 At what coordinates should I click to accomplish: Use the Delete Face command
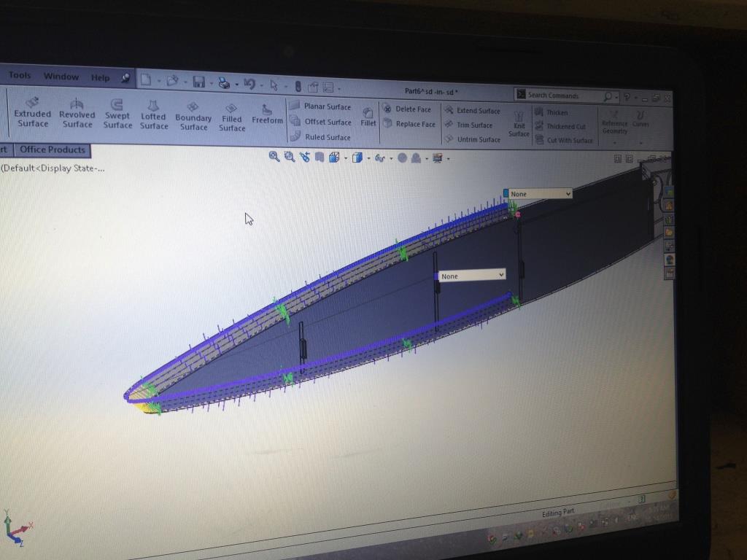(407, 109)
